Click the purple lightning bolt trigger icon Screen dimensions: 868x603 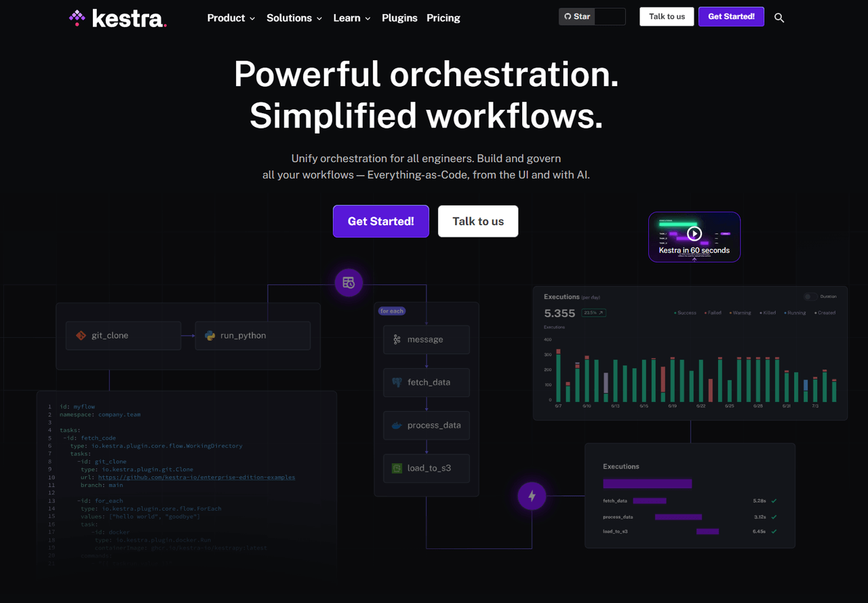click(x=532, y=497)
